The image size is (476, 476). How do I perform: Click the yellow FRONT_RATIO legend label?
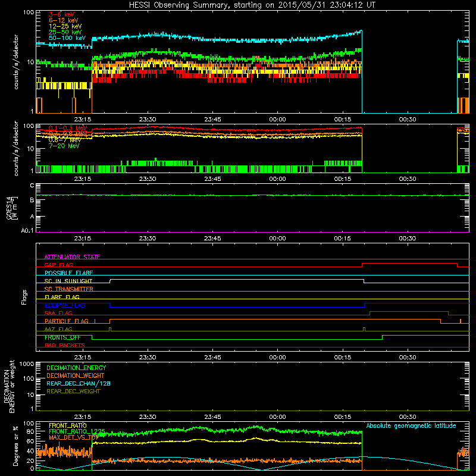[x=68, y=426]
